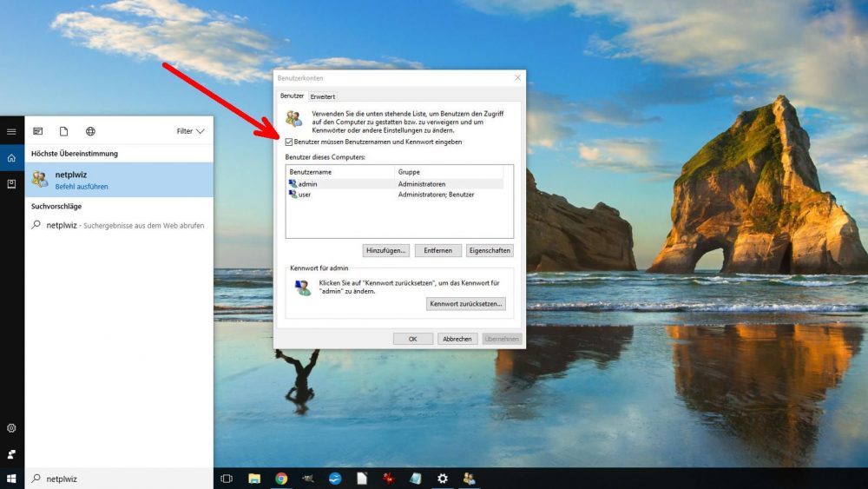Viewport: 868px width, 489px height.
Task: Launch Google Chrome from the taskbar
Action: [x=281, y=479]
